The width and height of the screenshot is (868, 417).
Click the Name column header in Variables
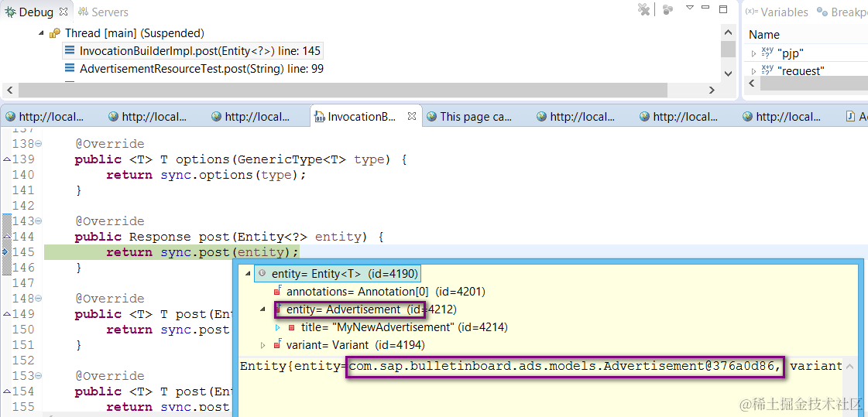(x=764, y=34)
